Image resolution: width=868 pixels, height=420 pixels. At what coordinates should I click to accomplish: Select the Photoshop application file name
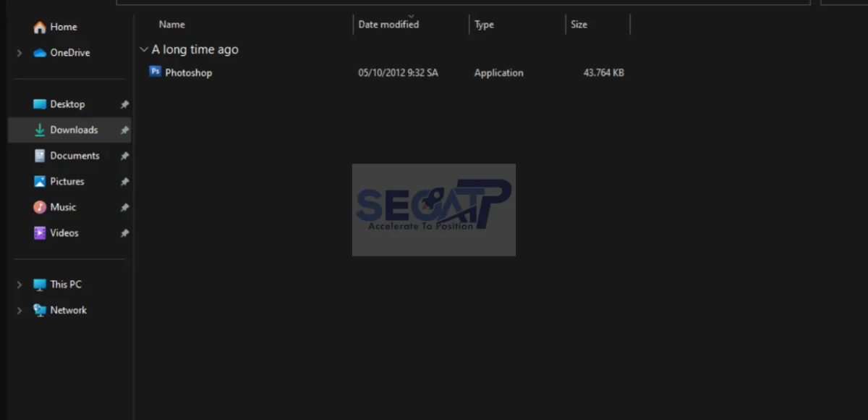(188, 72)
